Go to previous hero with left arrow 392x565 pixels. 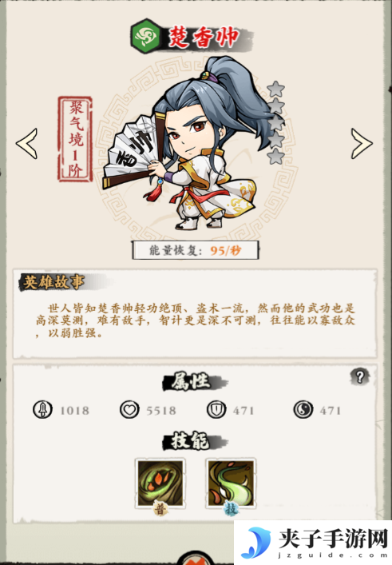[26, 143]
